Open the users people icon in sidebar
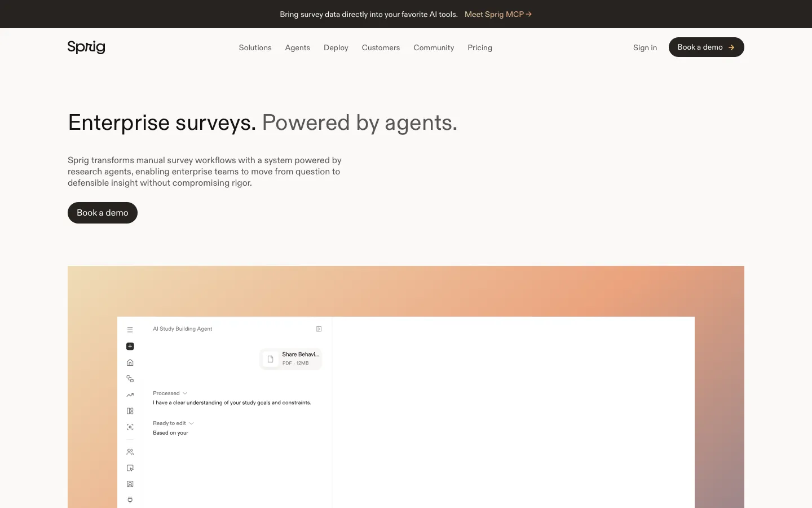The image size is (812, 508). pyautogui.click(x=130, y=452)
